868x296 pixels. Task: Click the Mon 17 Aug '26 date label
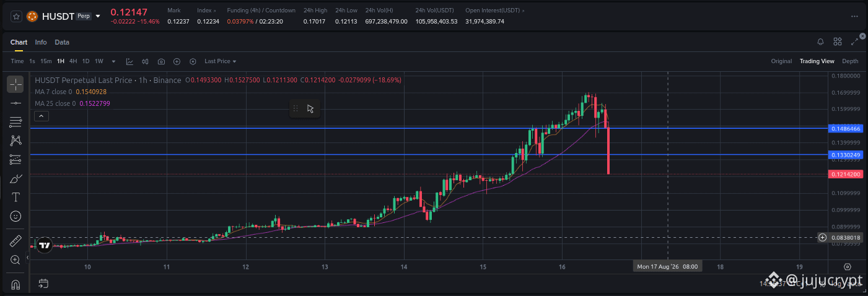click(x=667, y=266)
